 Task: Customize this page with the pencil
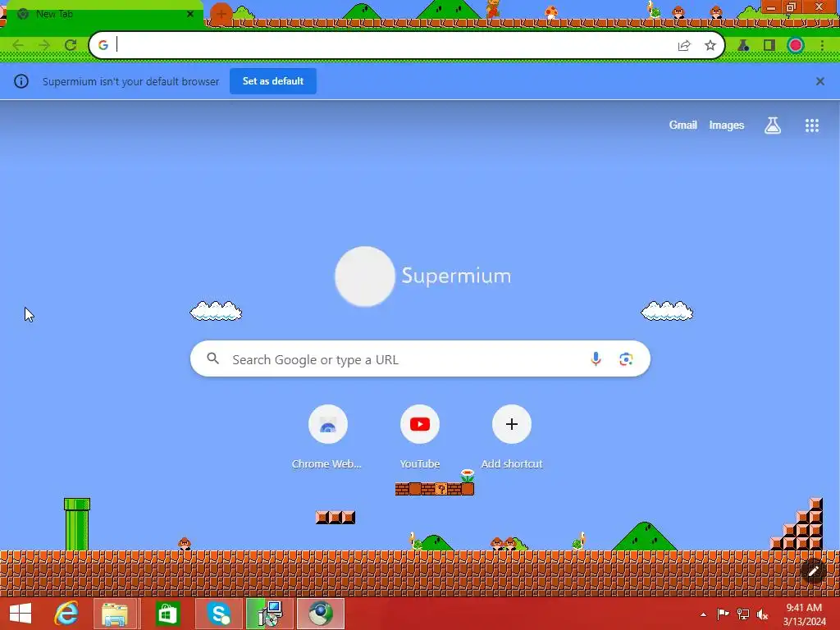[813, 571]
